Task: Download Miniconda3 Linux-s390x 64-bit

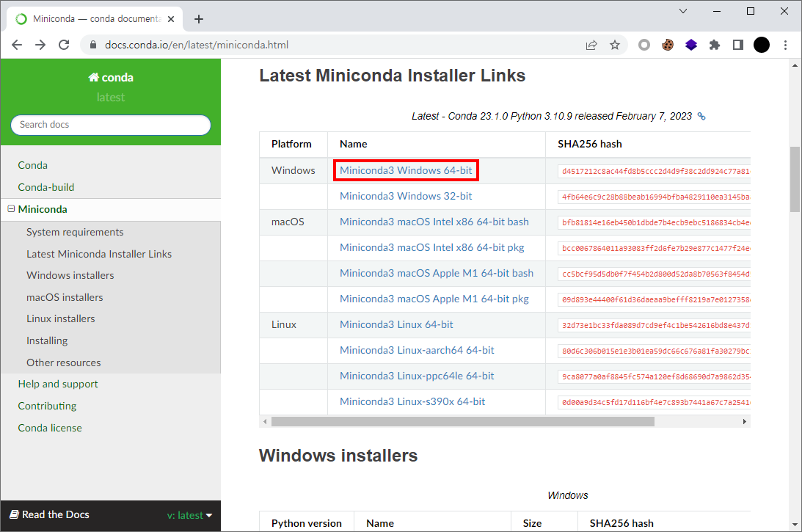Action: [x=412, y=401]
